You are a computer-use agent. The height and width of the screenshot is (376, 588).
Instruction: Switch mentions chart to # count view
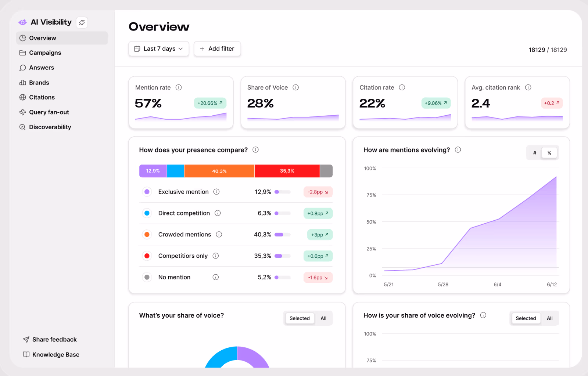point(535,153)
